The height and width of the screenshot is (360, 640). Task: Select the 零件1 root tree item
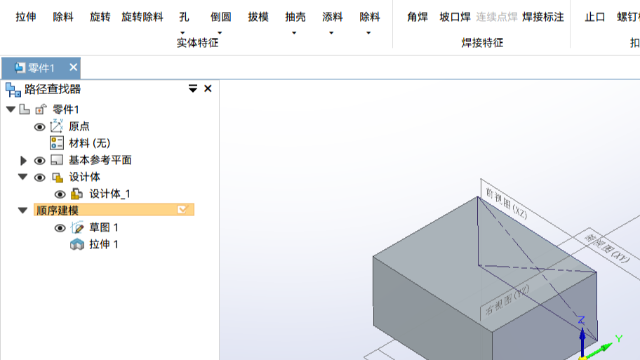[65, 109]
